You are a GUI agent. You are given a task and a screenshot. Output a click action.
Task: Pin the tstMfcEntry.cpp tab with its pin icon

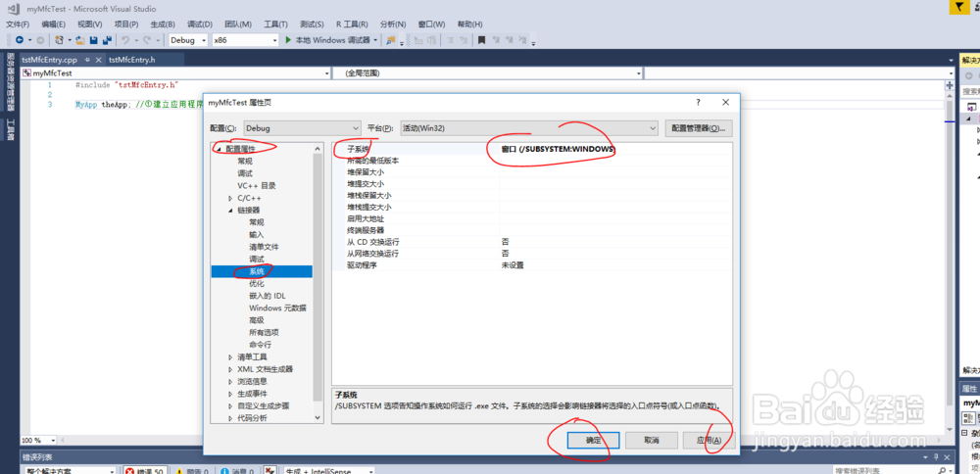point(87,60)
